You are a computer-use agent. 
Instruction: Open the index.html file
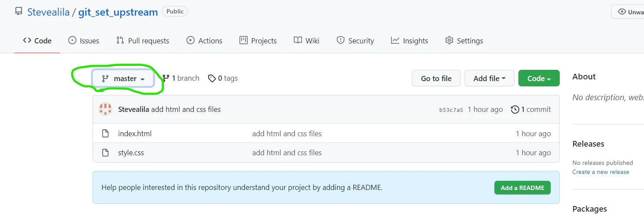135,134
